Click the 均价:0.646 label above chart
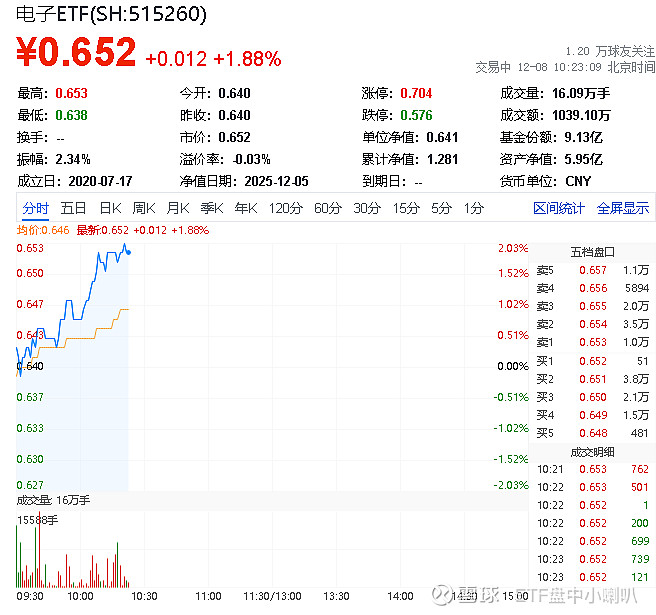656x615 pixels. 43,230
